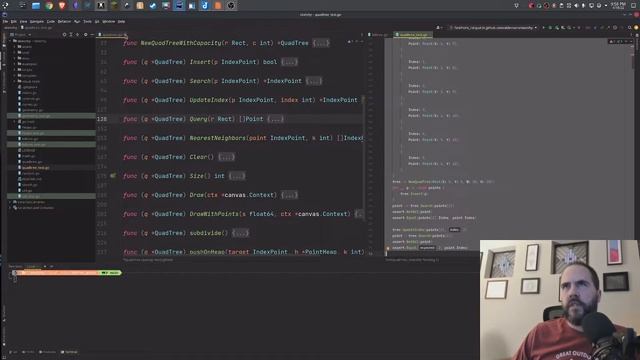Click the UpdateIndex function name
The height and width of the screenshot is (360, 640).
(x=209, y=100)
